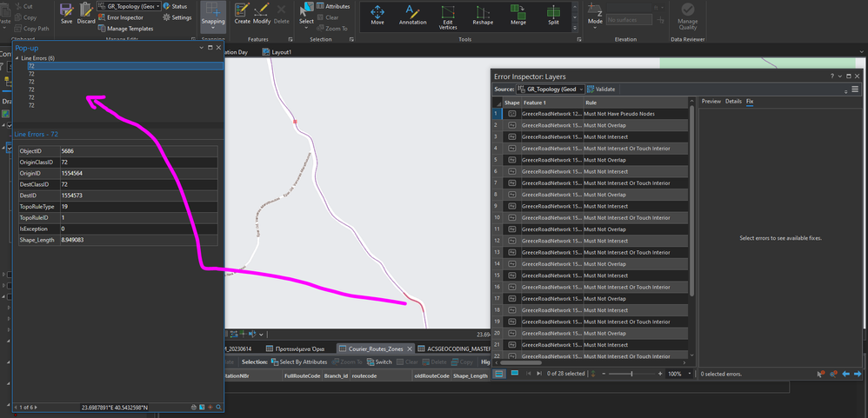Discard edits with the Discard icon

click(86, 13)
